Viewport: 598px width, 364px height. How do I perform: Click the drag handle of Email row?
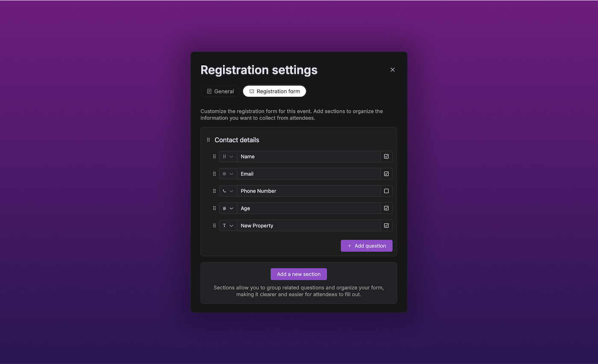coord(214,174)
